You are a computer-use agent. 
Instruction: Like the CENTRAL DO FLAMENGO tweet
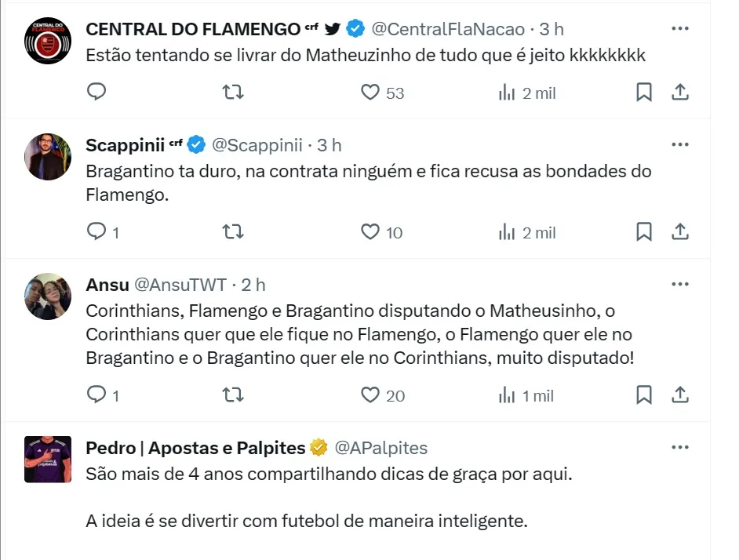[x=370, y=93]
